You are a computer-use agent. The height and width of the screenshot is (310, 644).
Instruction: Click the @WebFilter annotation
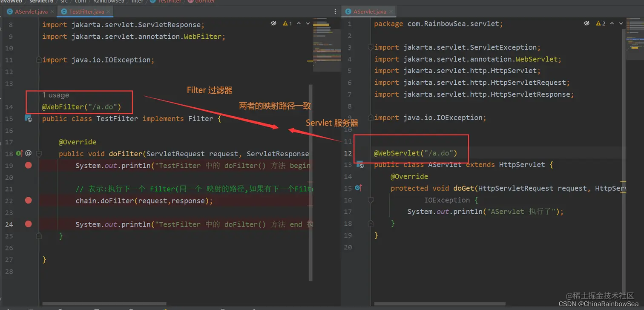point(81,106)
